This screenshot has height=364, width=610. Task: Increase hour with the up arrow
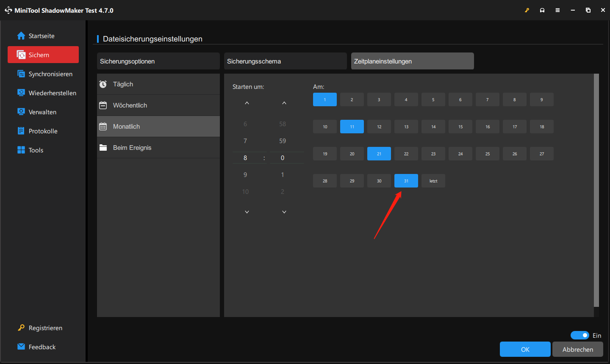coord(247,103)
